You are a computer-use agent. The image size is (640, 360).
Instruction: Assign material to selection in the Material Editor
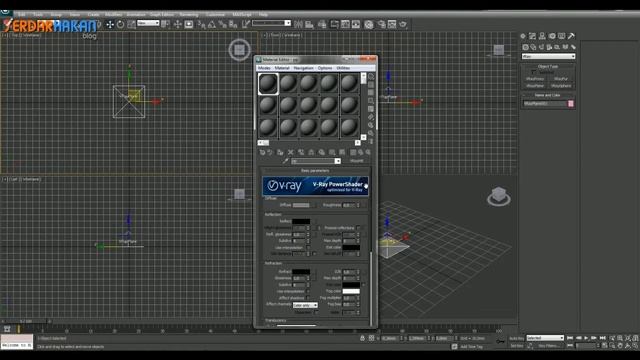click(x=280, y=152)
